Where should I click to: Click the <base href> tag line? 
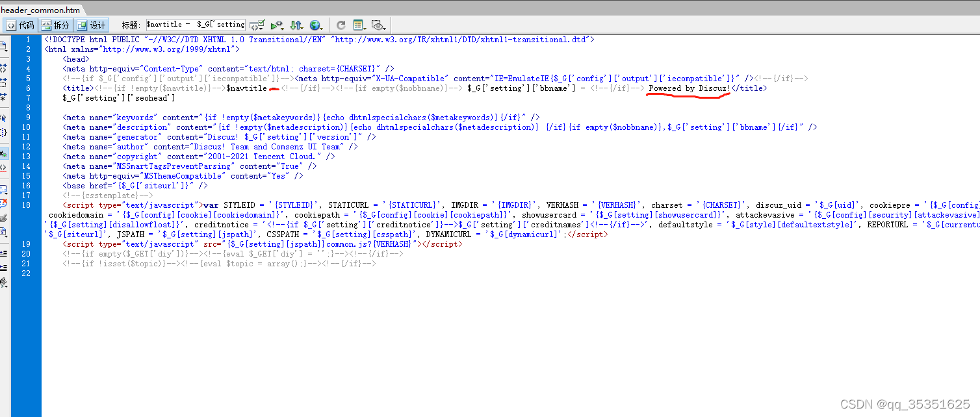click(135, 186)
